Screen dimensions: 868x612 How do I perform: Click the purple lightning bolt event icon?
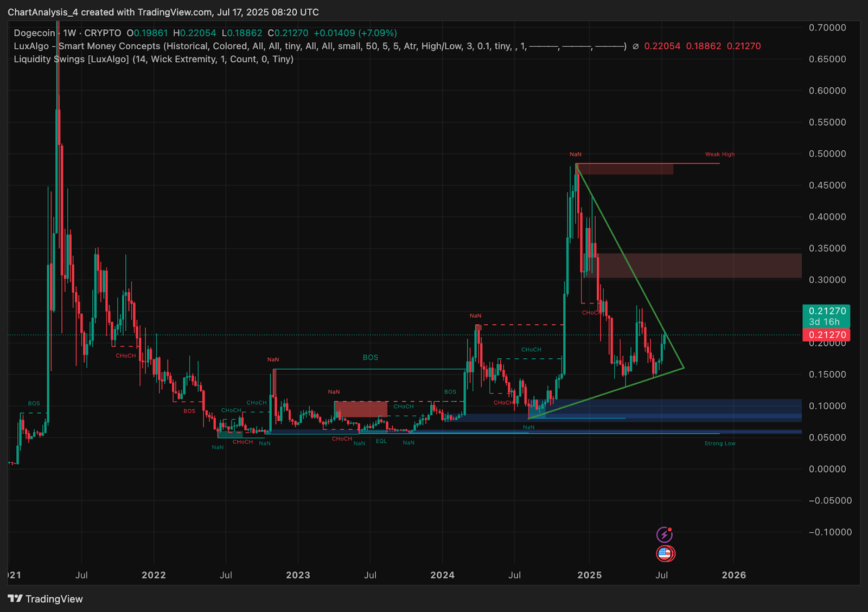click(664, 535)
